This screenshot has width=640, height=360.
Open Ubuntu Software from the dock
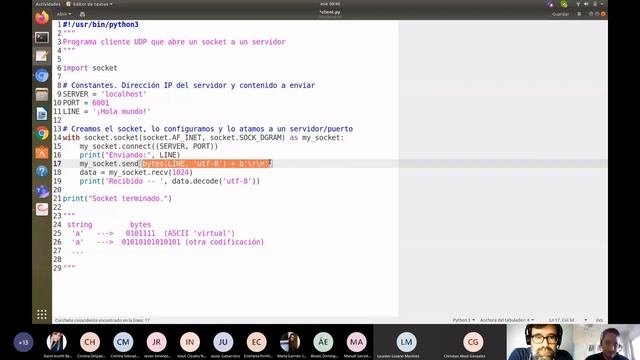(42, 153)
